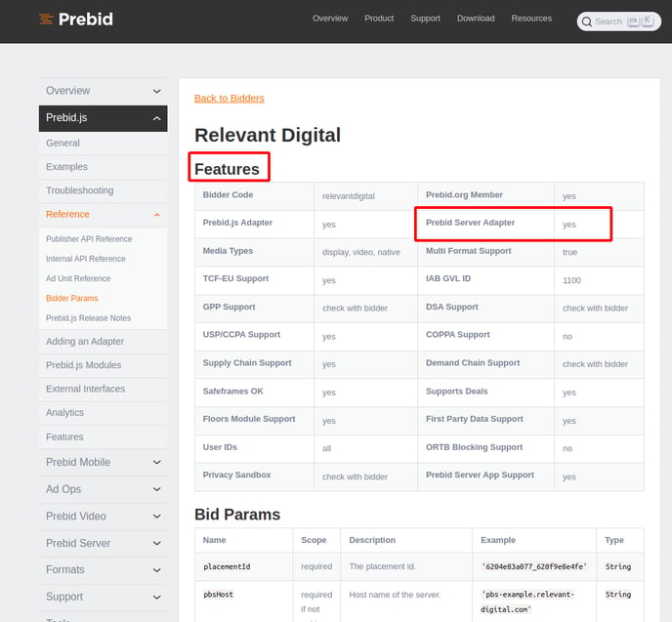Open the Resources top navigation item

click(531, 19)
